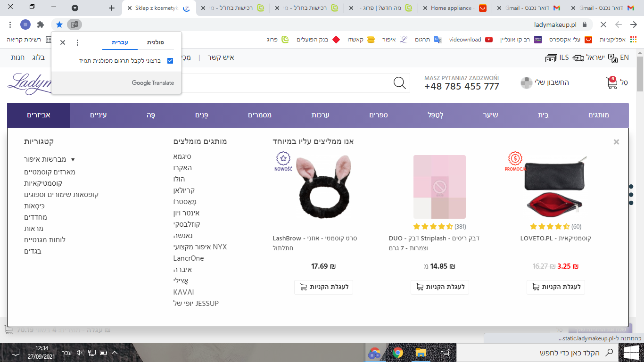Open the Chrome profile icon
The width and height of the screenshot is (644, 362).
[x=25, y=25]
